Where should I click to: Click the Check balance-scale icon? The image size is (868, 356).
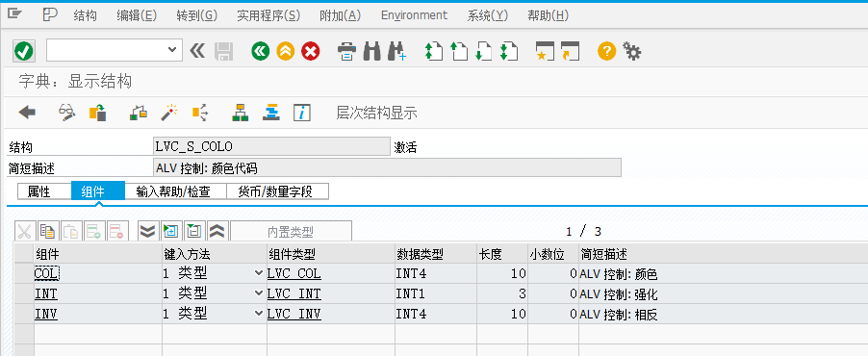pos(139,113)
